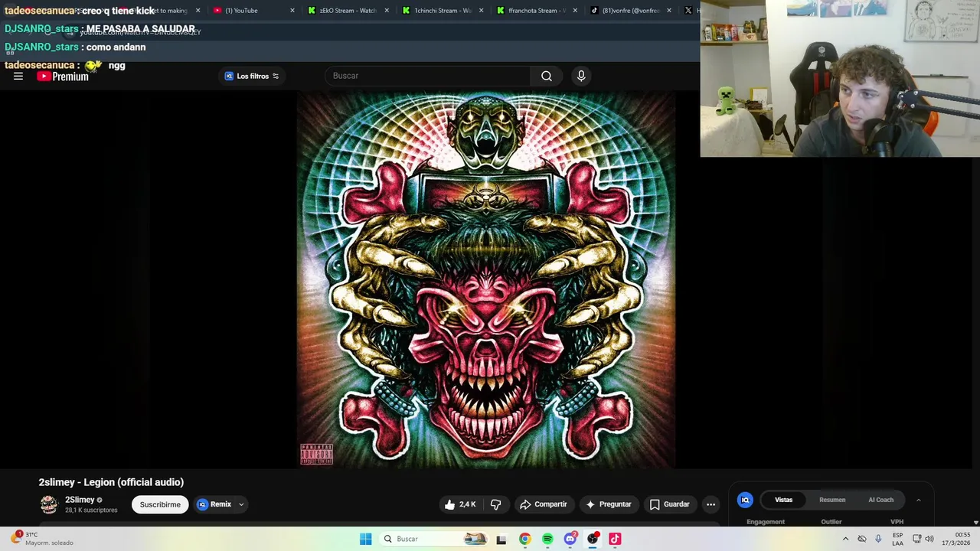Open volume control speaker icon in tray
The height and width of the screenshot is (551, 980).
pos(929,539)
